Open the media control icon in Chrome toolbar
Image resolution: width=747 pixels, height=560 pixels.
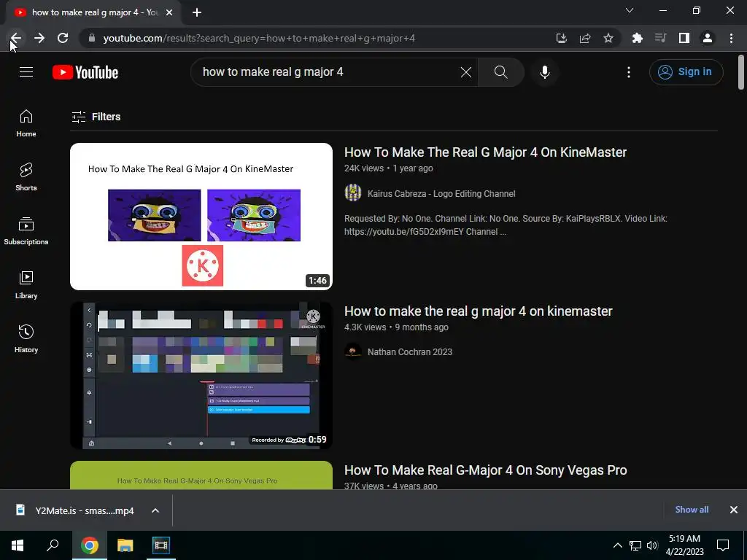tap(660, 38)
